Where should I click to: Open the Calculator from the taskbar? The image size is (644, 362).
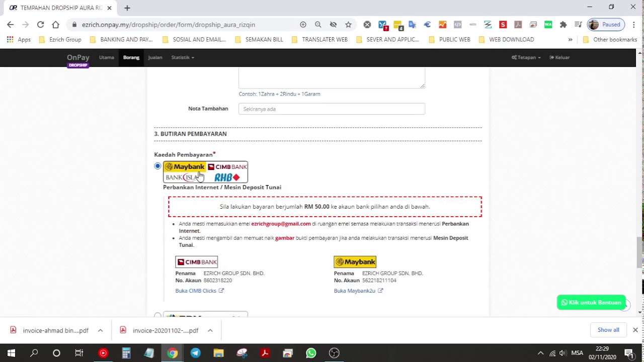click(x=126, y=353)
